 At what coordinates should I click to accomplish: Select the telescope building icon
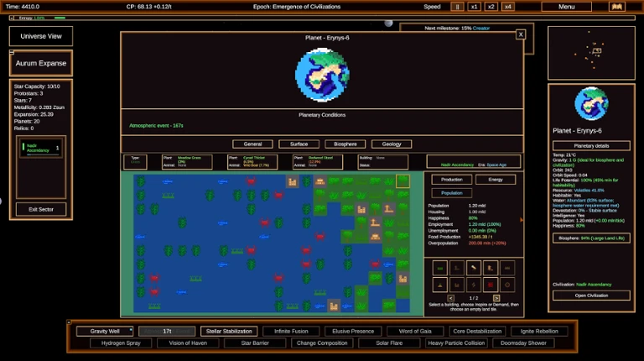[x=474, y=268]
